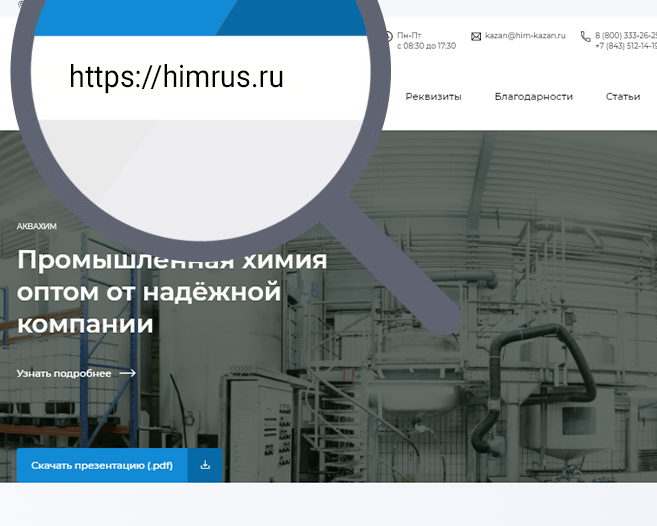This screenshot has width=657, height=526.
Task: Click the download icon on presentation button
Action: coord(205,465)
